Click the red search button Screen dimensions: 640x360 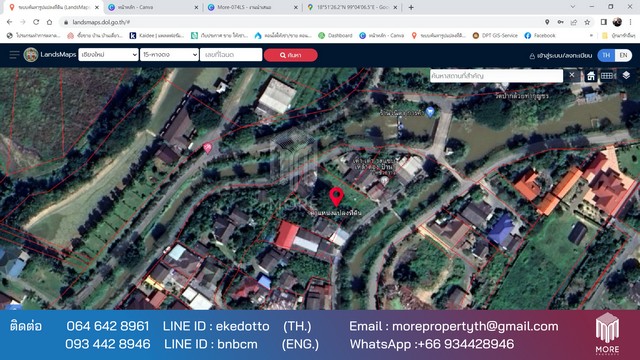(291, 55)
